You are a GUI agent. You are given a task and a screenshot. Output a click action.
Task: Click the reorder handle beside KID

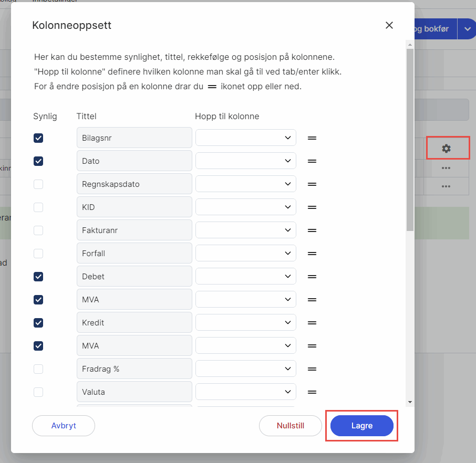[x=312, y=207]
